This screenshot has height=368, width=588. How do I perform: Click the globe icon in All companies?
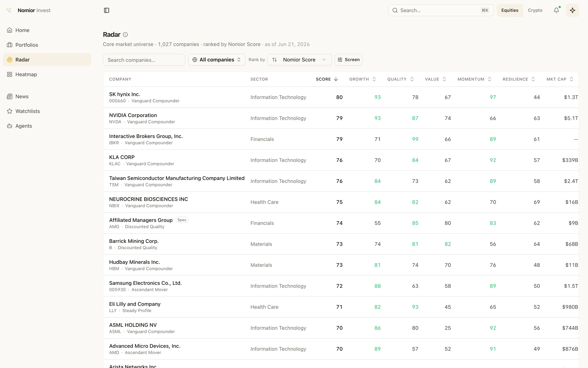[195, 60]
